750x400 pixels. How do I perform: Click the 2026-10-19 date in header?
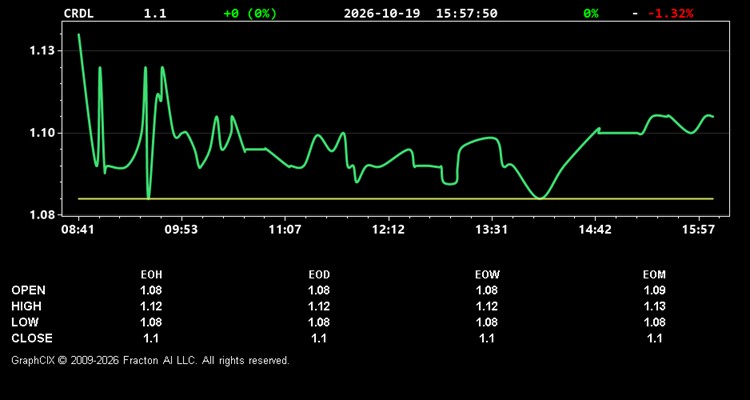coord(382,13)
